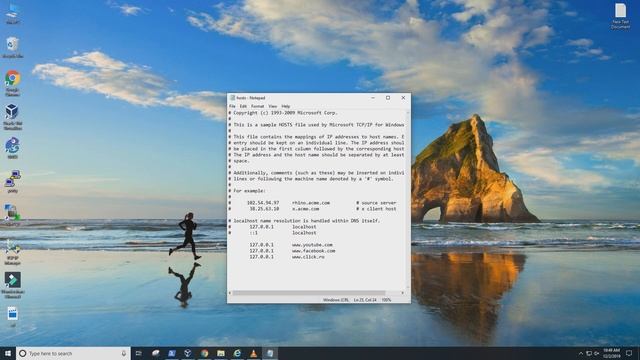Viewport: 640px width, 360px height.
Task: Close the Notepad window
Action: click(403, 98)
